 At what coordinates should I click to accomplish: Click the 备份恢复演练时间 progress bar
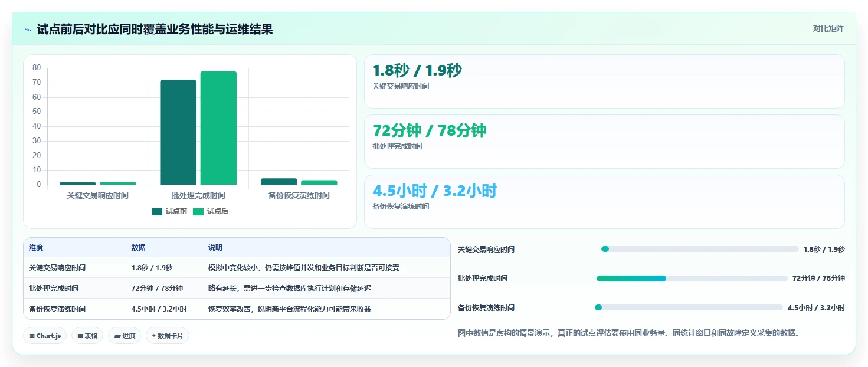689,307
